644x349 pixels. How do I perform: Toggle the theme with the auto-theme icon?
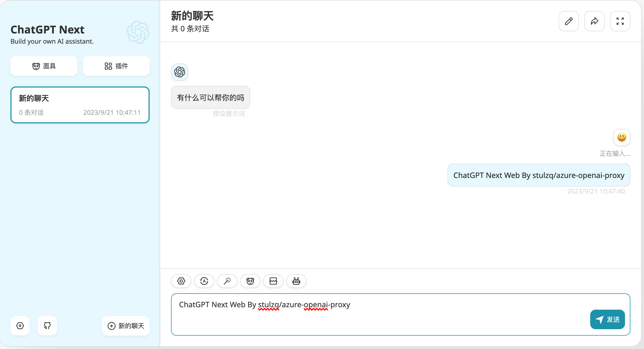point(204,281)
